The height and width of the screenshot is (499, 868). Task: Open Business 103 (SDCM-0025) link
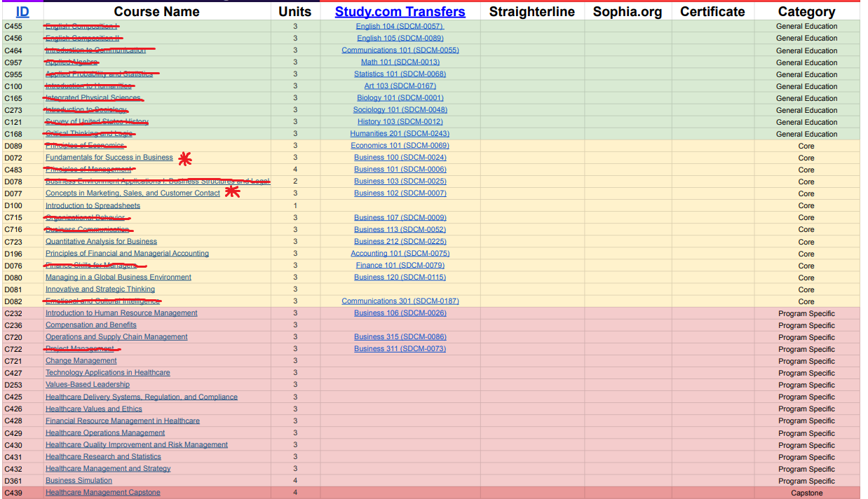point(400,182)
